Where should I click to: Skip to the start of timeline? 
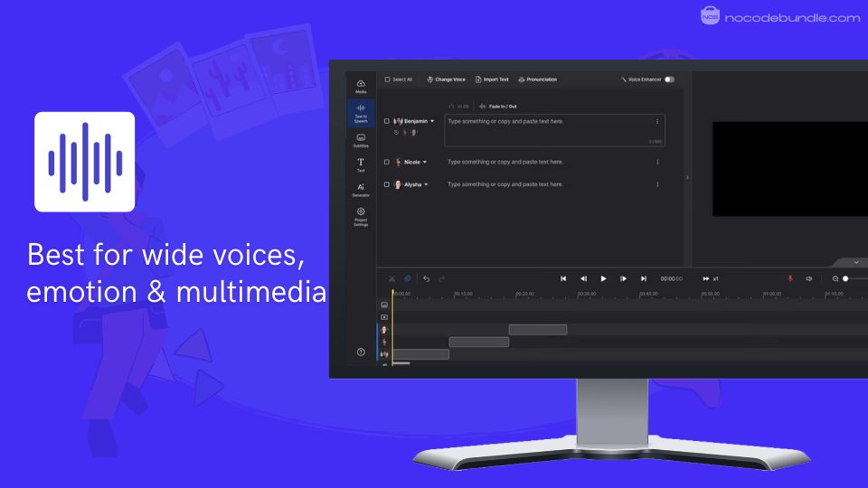click(x=563, y=279)
